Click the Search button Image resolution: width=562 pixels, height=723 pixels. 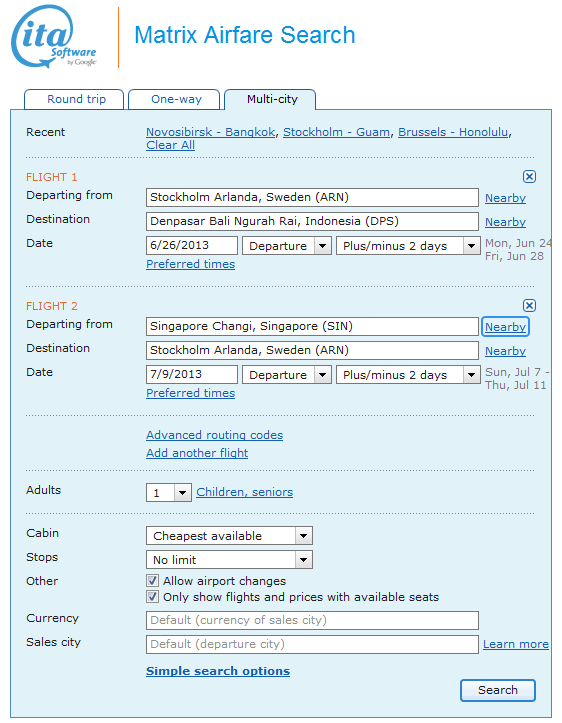(497, 690)
